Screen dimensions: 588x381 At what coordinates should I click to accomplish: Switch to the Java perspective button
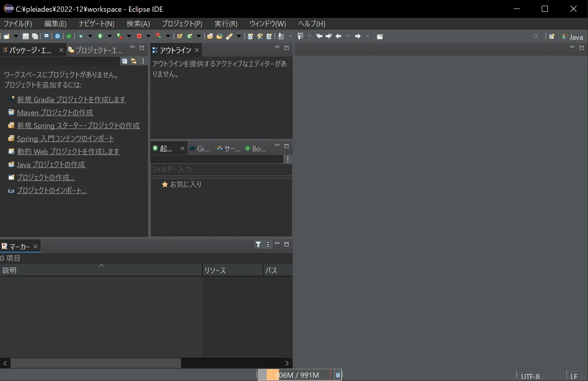coord(572,37)
